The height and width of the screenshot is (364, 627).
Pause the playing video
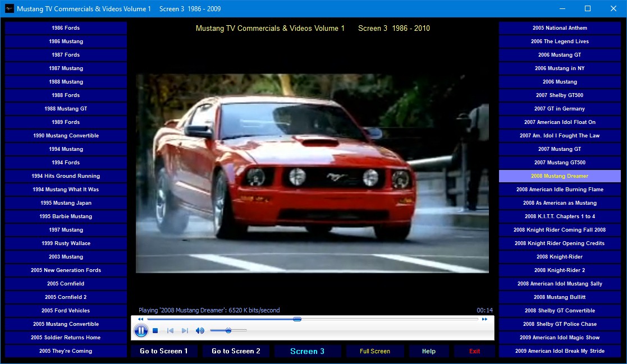click(x=141, y=330)
